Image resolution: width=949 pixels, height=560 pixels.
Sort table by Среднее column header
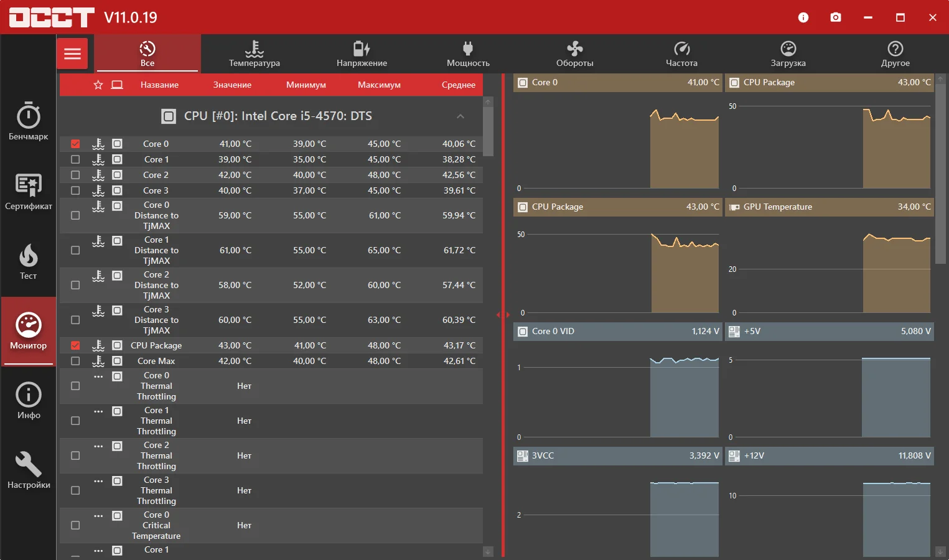[458, 85]
